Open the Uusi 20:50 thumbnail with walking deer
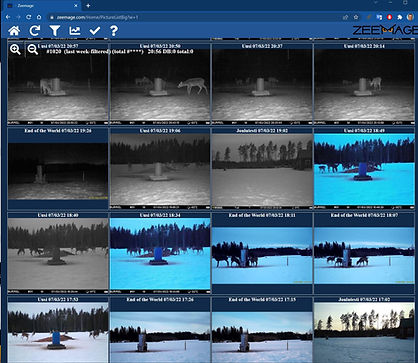The image size is (418, 363). coord(160,86)
